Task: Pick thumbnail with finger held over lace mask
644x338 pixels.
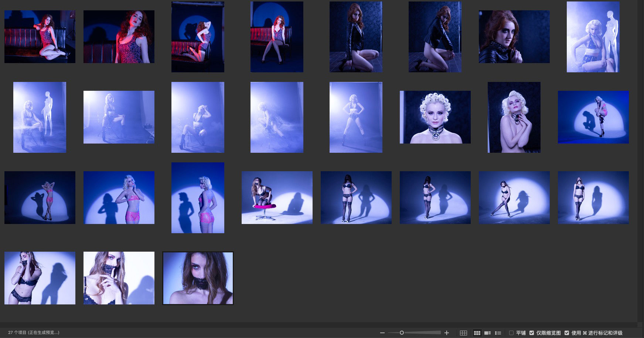Action: (x=119, y=278)
